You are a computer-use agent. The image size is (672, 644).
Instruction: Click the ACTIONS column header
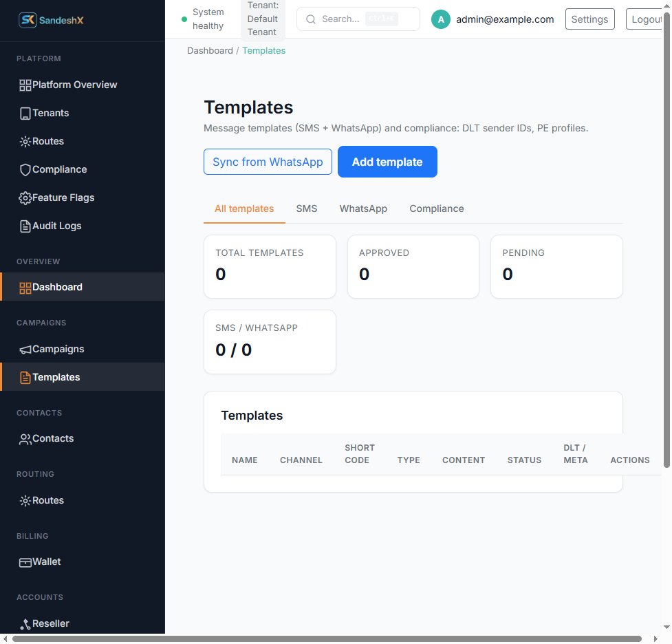(630, 460)
